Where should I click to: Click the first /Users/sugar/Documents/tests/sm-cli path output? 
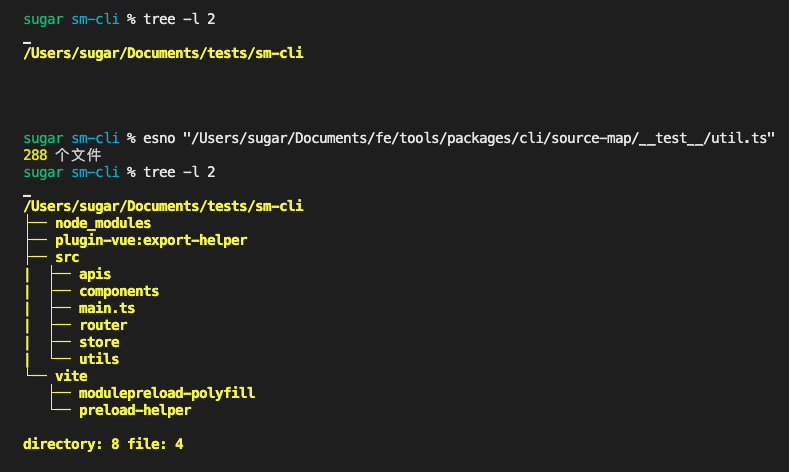point(163,53)
